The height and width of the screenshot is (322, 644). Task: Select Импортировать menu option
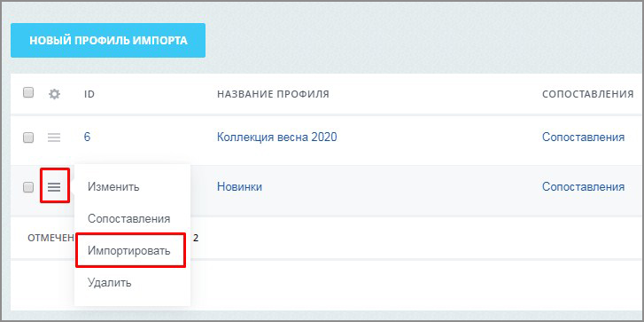129,251
